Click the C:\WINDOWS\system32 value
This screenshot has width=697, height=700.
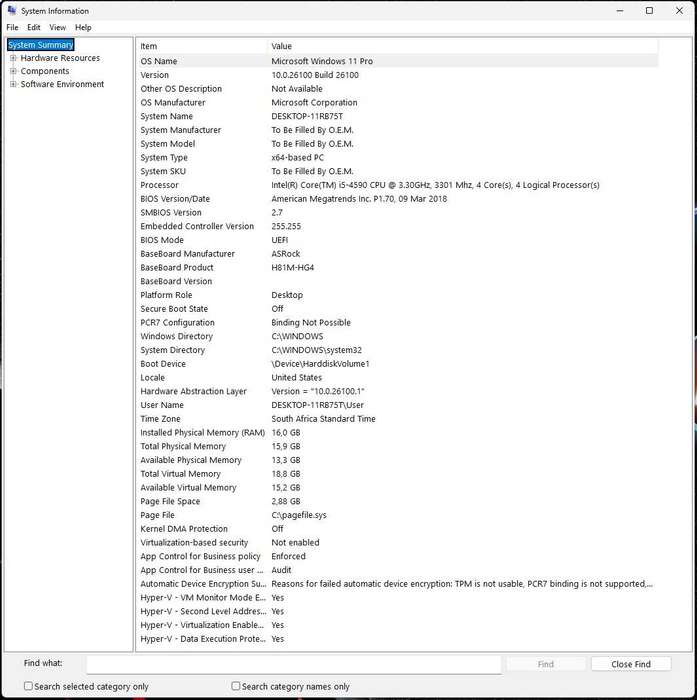(x=317, y=350)
